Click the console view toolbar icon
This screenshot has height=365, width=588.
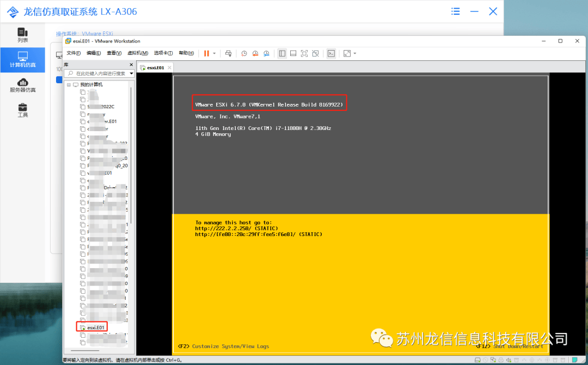(x=331, y=53)
